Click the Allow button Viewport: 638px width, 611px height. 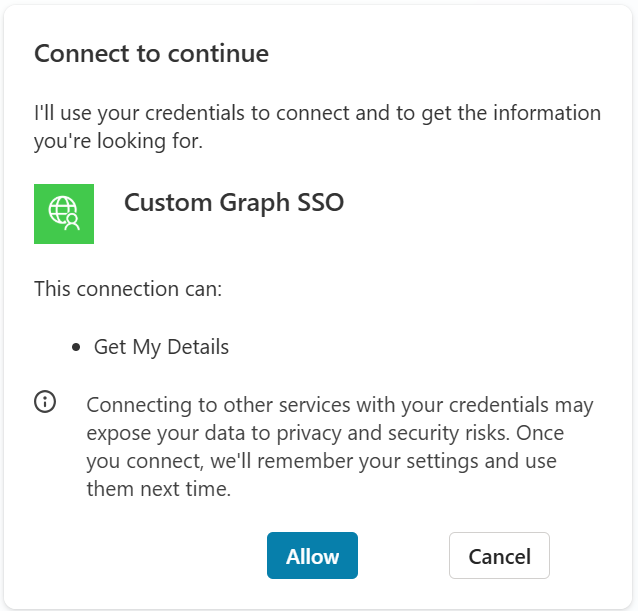tap(312, 556)
